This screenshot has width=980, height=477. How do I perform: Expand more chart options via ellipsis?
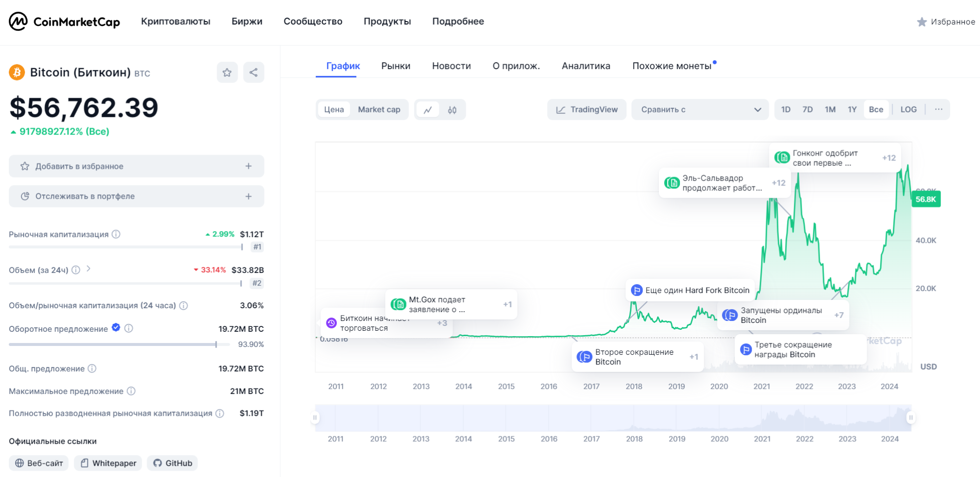(939, 109)
